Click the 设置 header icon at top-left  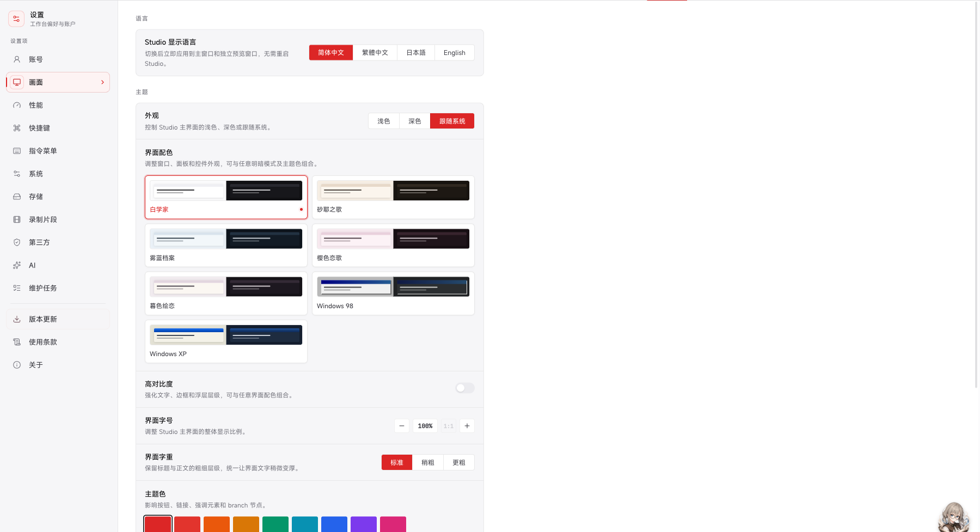click(x=16, y=19)
